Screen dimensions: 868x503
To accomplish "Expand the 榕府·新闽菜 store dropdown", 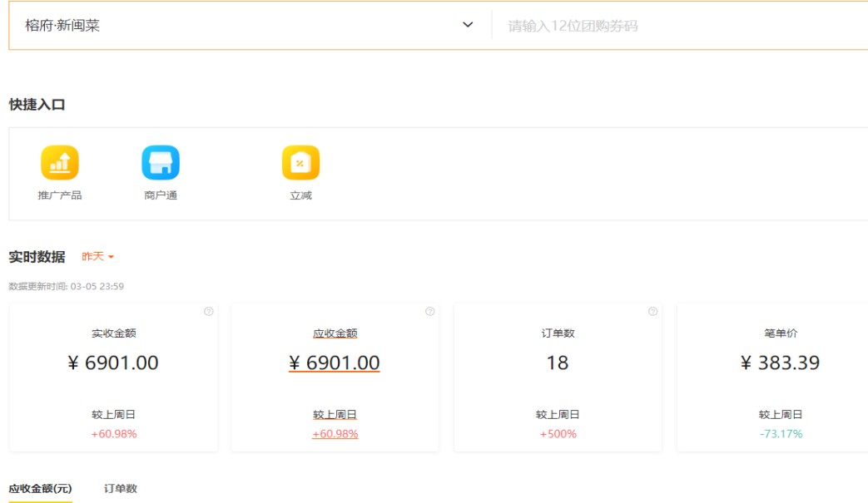I will 241,26.
